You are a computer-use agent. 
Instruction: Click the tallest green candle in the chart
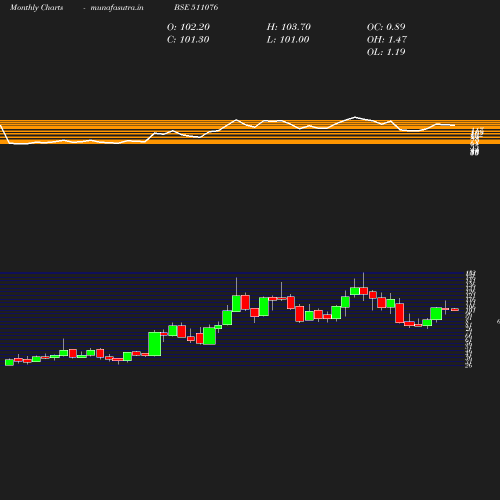pos(155,344)
